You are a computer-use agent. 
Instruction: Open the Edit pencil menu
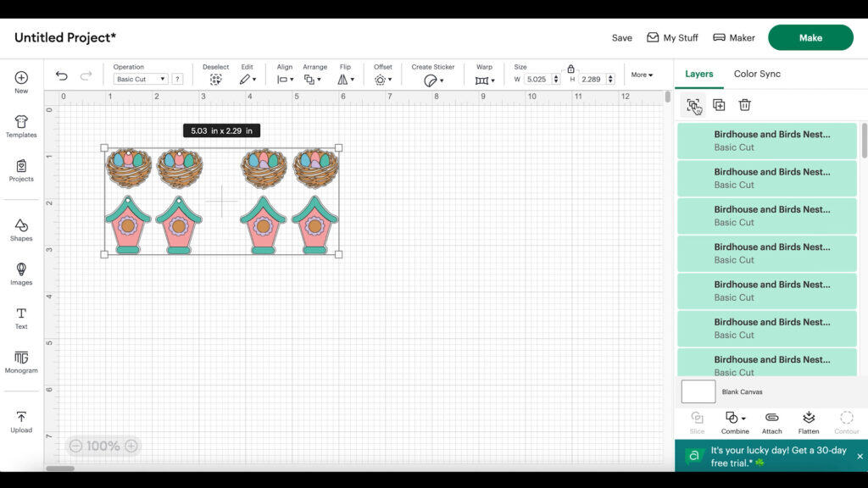point(248,80)
